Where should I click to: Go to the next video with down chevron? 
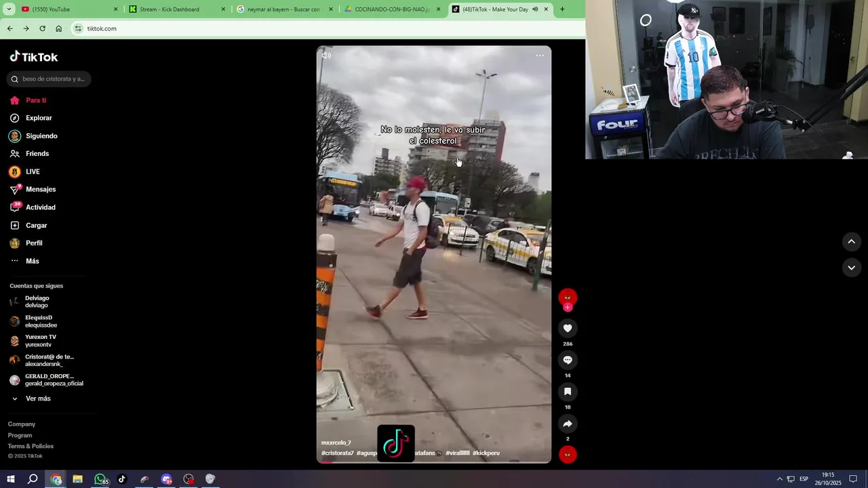851,268
